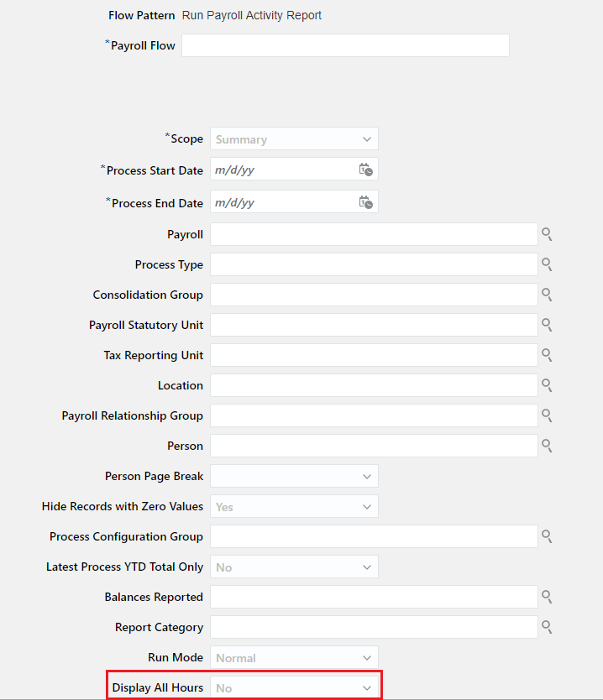Open Latest Process YTD Total Only dropdown
The width and height of the screenshot is (603, 700).
pyautogui.click(x=367, y=567)
